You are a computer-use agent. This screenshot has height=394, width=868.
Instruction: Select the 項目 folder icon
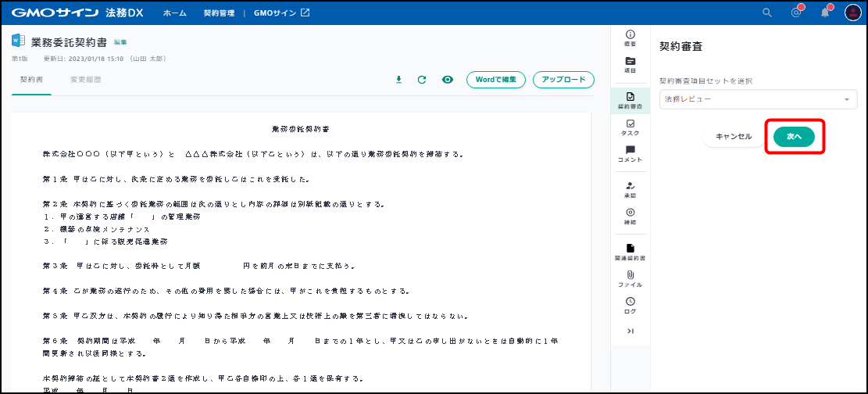[630, 63]
